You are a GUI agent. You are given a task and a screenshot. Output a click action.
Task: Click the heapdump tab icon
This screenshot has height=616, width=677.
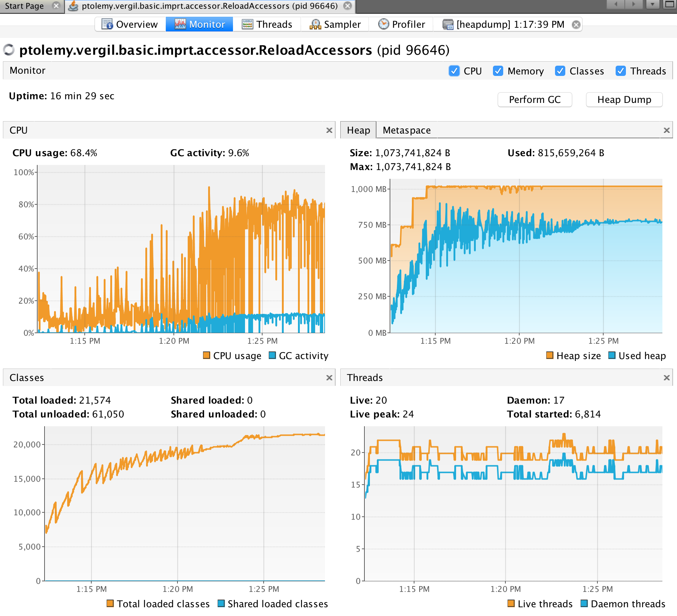pos(448,24)
